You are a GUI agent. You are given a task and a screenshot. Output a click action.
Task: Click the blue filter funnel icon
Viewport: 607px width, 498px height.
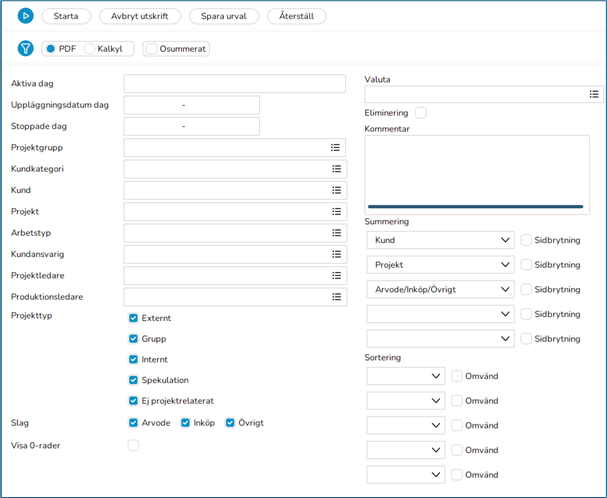pos(25,49)
